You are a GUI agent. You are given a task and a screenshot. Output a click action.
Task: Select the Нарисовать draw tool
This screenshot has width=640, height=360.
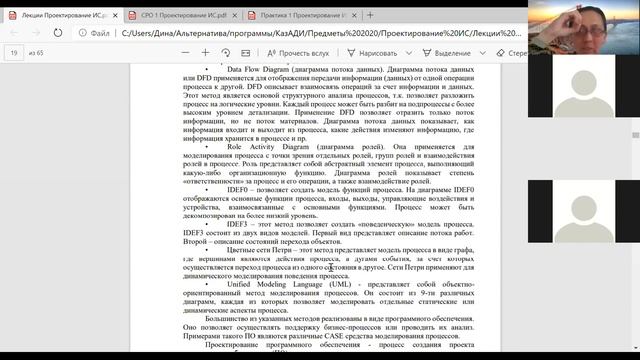(372, 53)
